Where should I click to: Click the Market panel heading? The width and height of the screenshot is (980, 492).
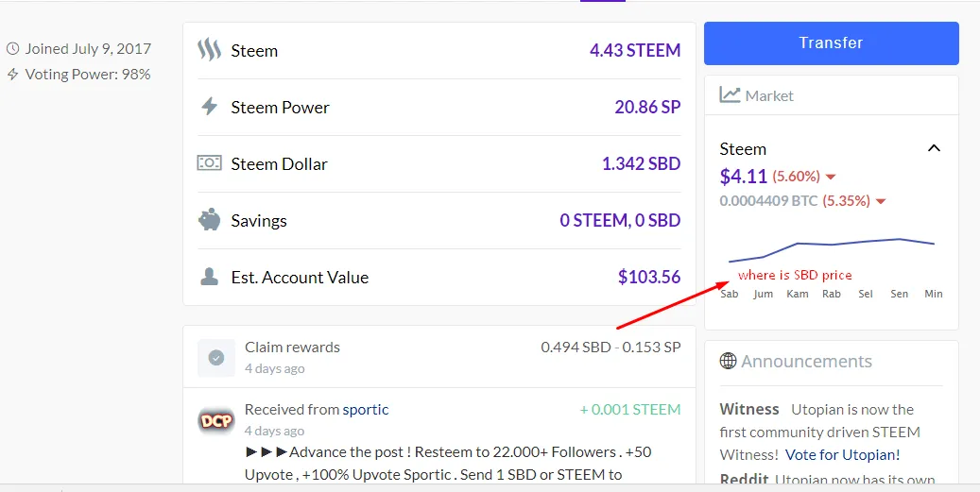click(769, 95)
